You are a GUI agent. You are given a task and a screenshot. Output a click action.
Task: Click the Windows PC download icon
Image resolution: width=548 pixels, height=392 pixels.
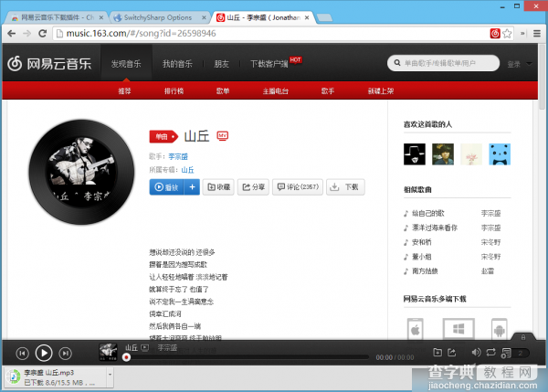pyautogui.click(x=458, y=329)
